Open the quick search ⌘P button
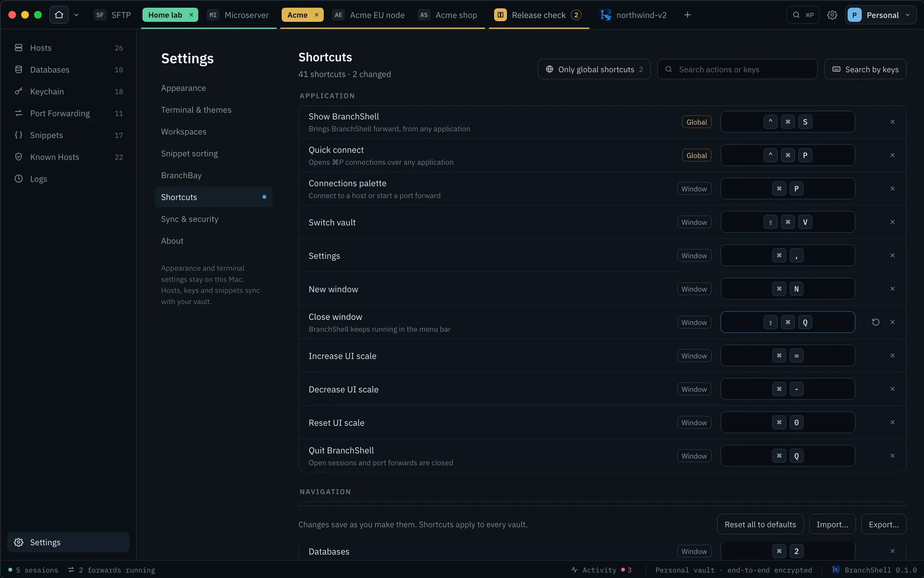This screenshot has height=578, width=924. [803, 15]
